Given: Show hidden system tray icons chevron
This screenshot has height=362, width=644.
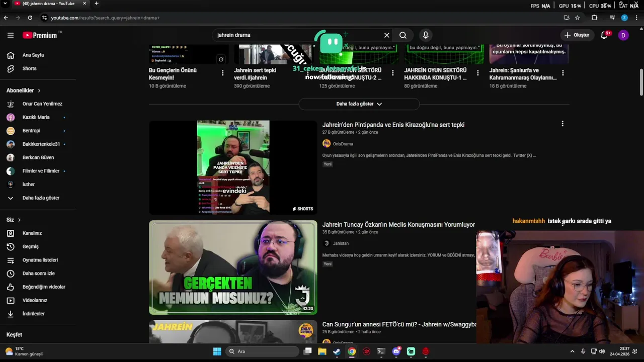Looking at the screenshot, I should (x=572, y=351).
